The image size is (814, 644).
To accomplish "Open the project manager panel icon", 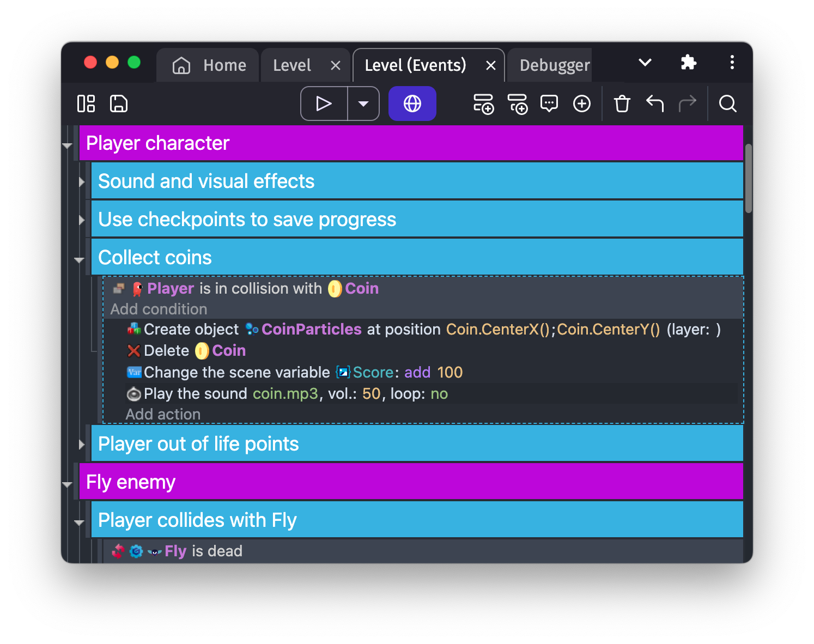I will [x=86, y=104].
